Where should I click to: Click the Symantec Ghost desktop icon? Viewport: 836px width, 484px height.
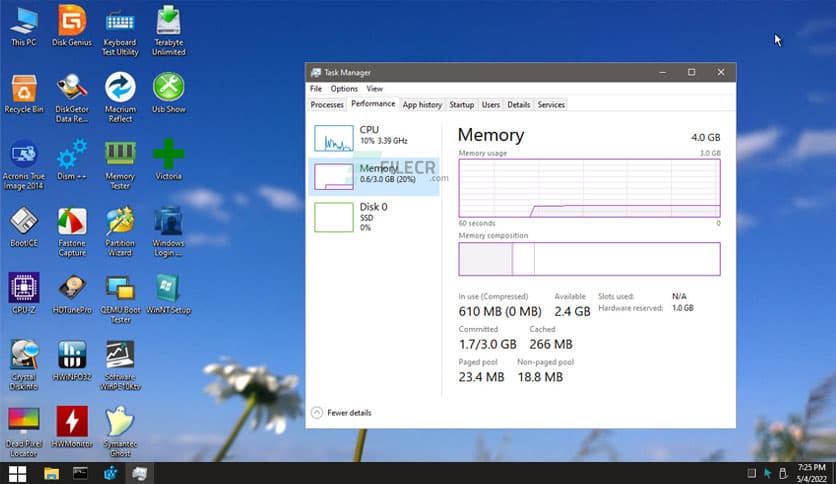pos(120,422)
